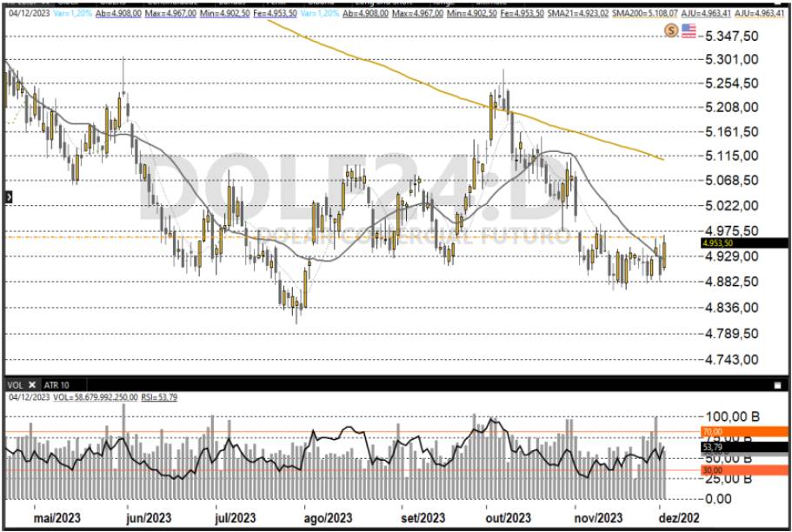Click the black RSI line in indicator panel
792x532 pixels.
tap(348, 429)
